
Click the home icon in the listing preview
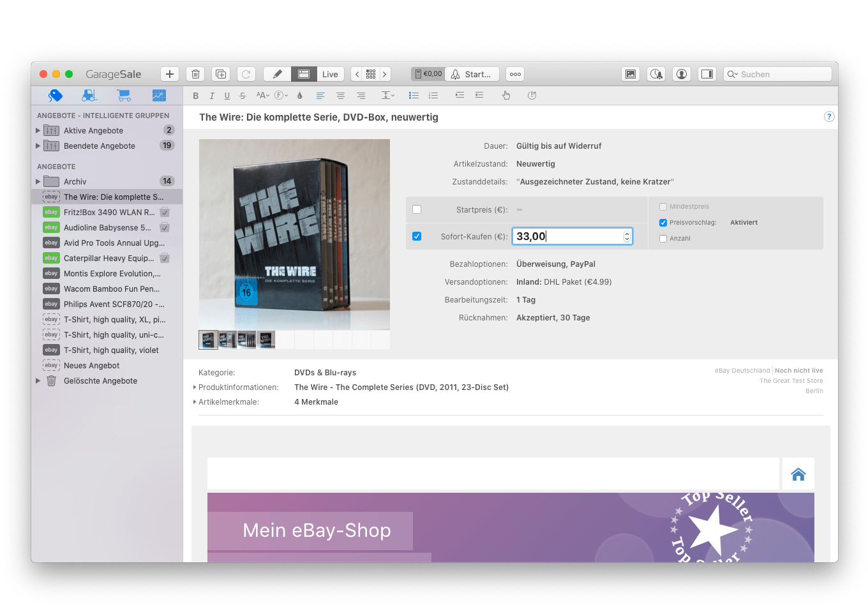(798, 474)
